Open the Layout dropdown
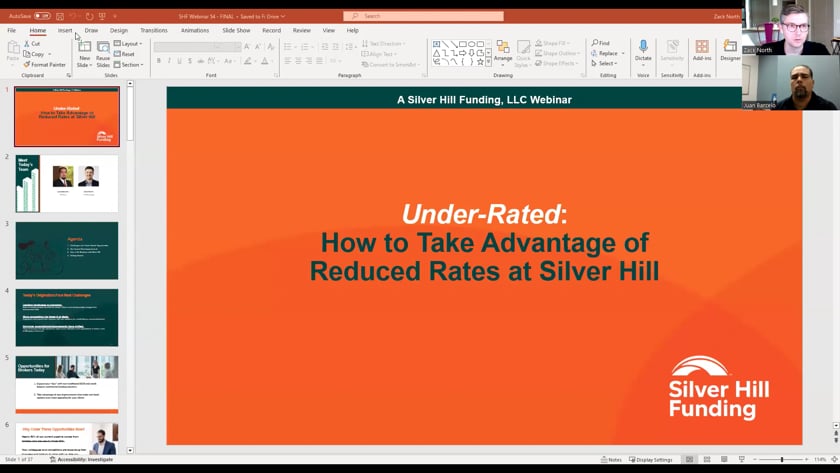 tap(129, 43)
